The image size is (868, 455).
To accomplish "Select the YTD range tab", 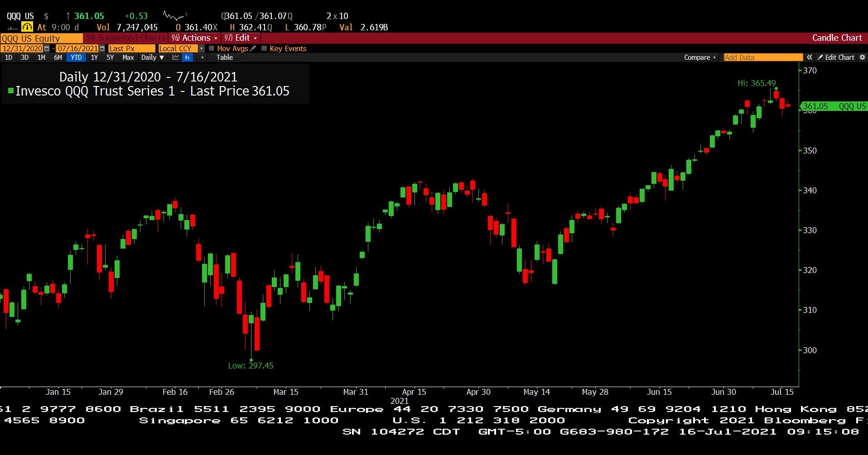I will coord(76,57).
